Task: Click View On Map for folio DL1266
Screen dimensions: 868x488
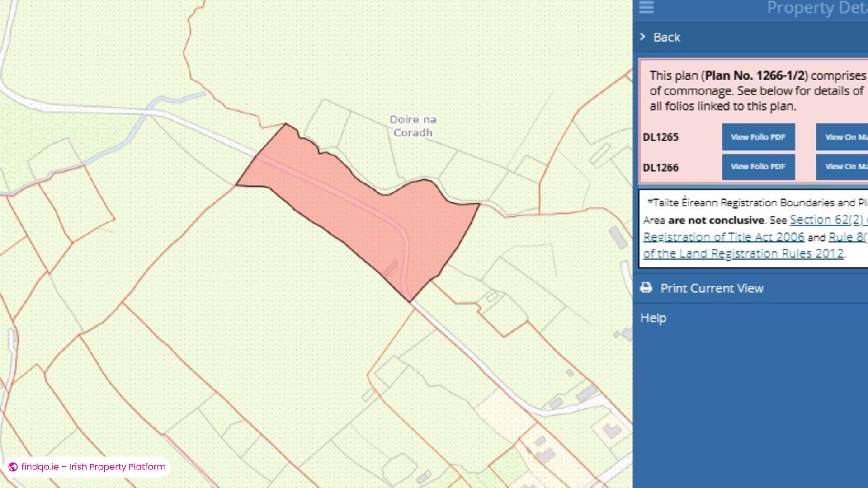Action: pyautogui.click(x=845, y=166)
